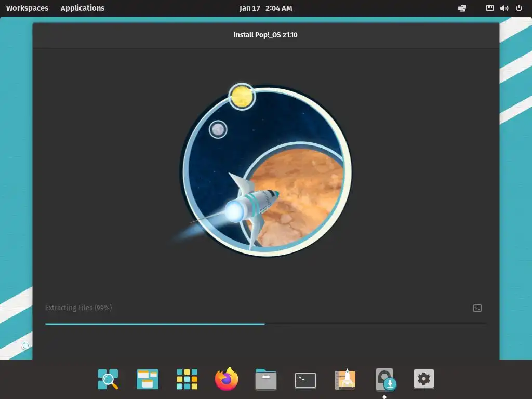
Task: Open the Workspaces icon in dock
Action: click(147, 379)
